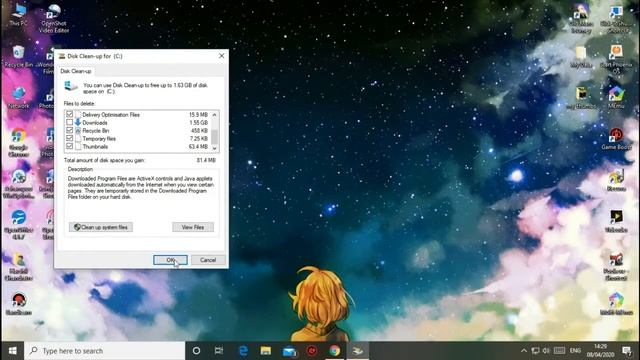Click the taskbar search box
This screenshot has width=640, height=360.
[104, 351]
